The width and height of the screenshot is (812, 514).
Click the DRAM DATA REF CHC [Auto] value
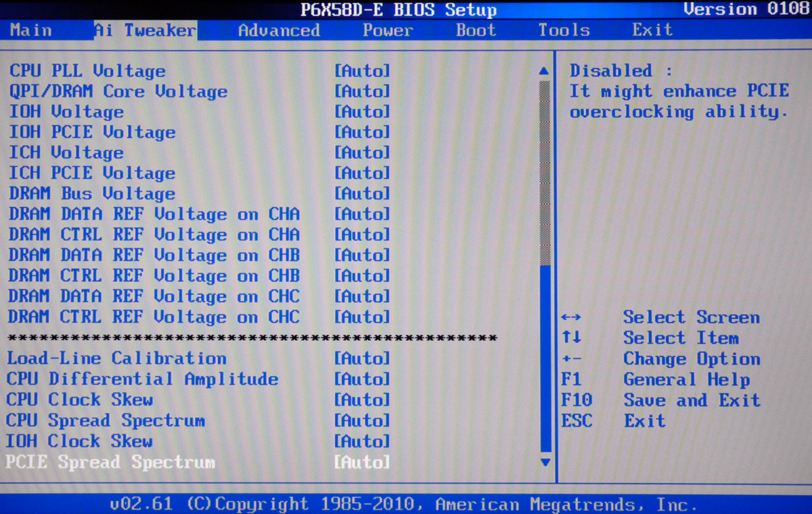click(363, 296)
